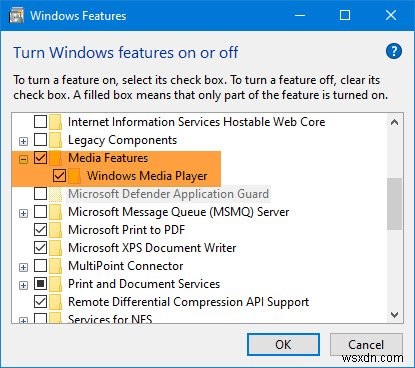Expand the MultiPoint Connector node

23,267
